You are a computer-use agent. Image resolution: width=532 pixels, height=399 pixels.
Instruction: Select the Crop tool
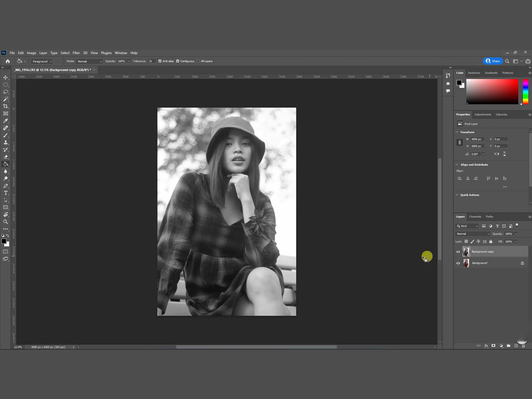point(6,106)
